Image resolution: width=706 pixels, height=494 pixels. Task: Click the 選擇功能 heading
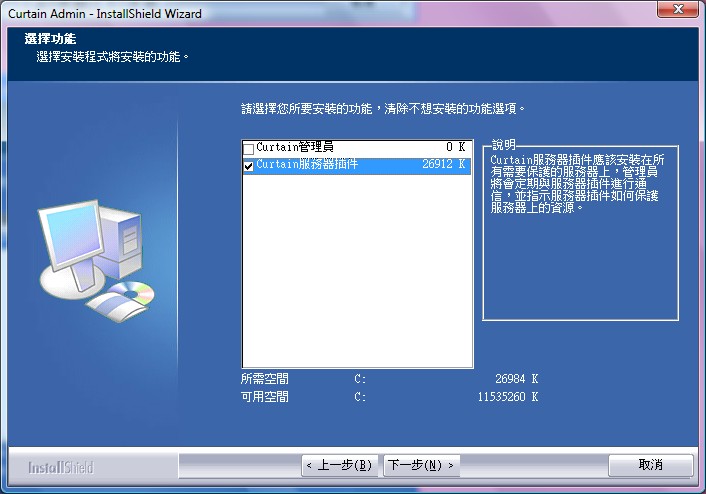50,39
